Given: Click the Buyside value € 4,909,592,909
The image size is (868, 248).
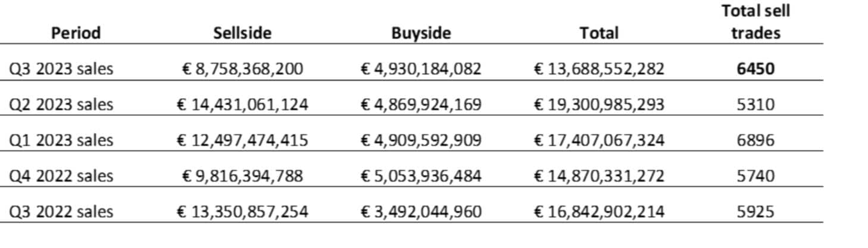Looking at the screenshot, I should (x=421, y=140).
